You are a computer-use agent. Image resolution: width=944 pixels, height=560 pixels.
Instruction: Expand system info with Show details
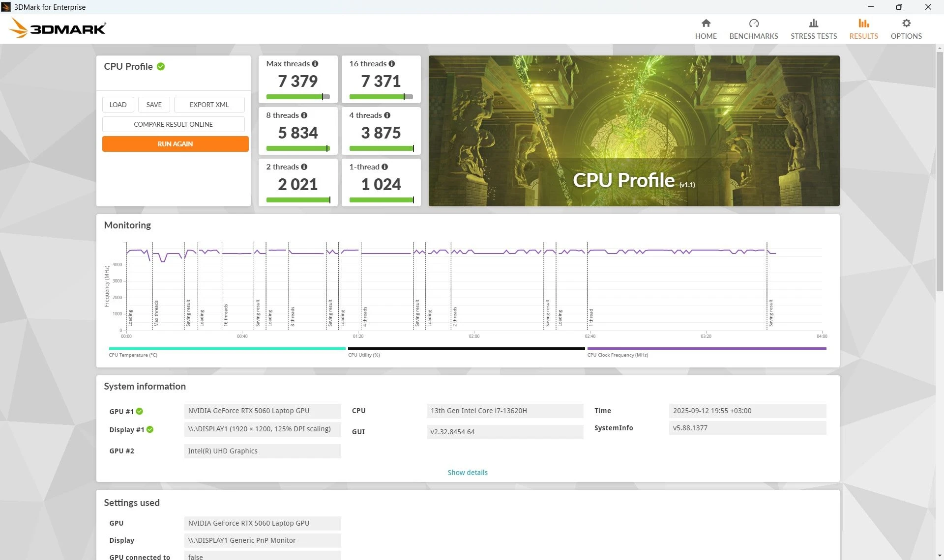(467, 473)
